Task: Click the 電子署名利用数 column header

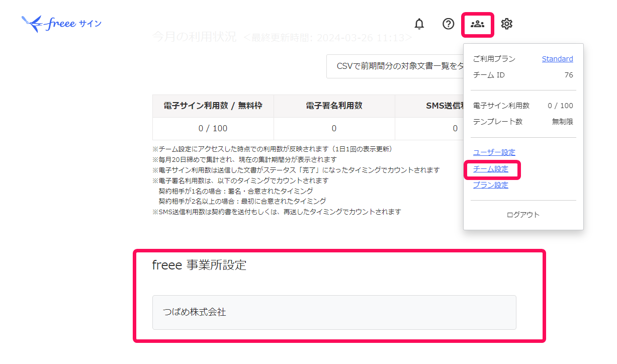Action: (334, 106)
